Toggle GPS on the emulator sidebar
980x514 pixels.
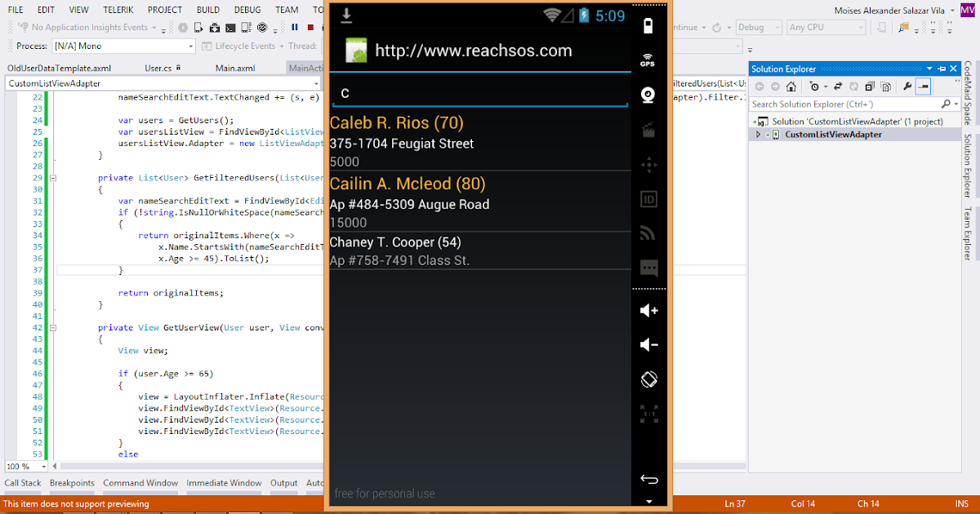[648, 59]
